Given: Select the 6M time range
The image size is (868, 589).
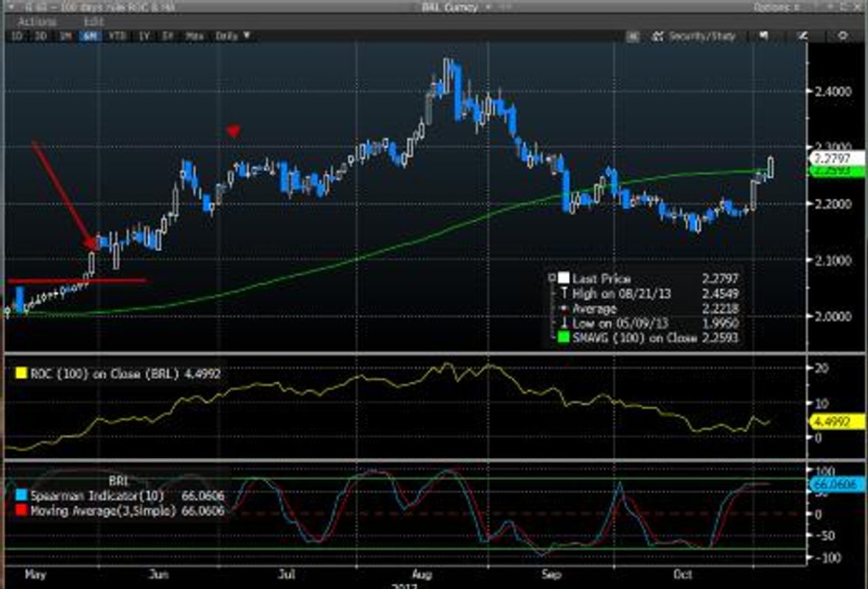Looking at the screenshot, I should tap(91, 35).
